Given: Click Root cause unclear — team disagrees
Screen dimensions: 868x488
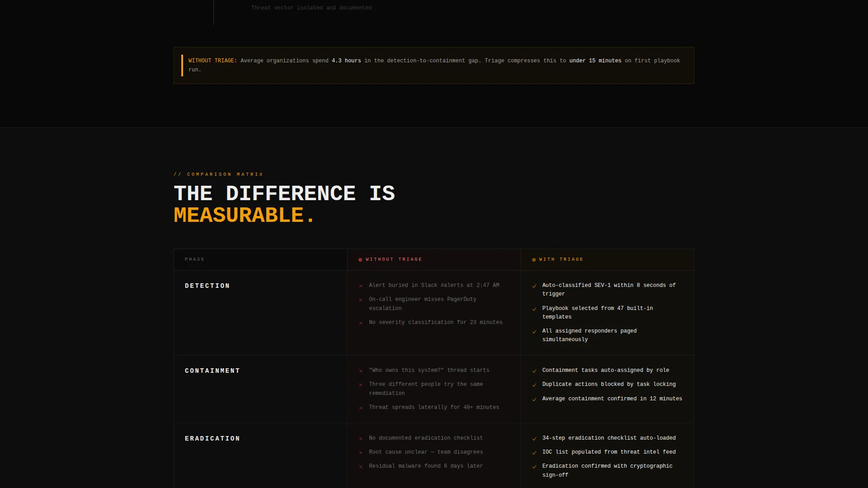Looking at the screenshot, I should (426, 452).
